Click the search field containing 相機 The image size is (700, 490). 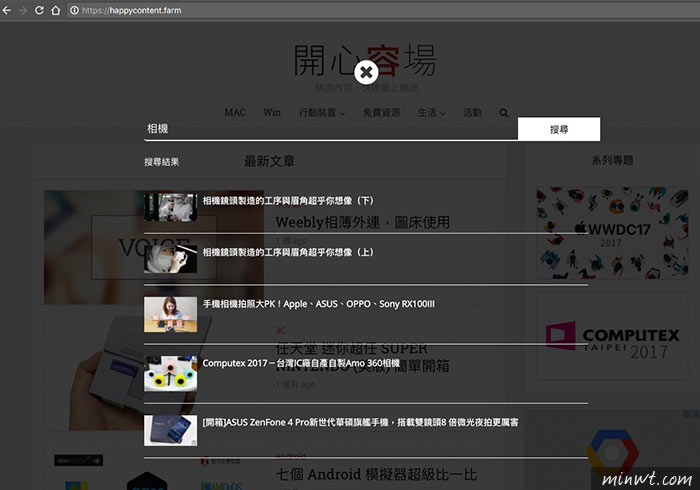point(331,129)
